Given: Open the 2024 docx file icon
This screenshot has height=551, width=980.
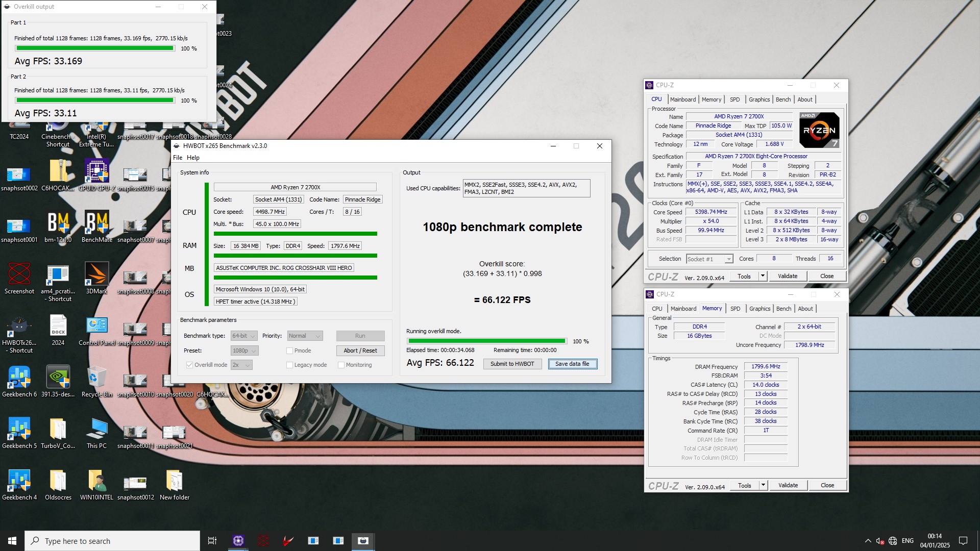Looking at the screenshot, I should (58, 330).
